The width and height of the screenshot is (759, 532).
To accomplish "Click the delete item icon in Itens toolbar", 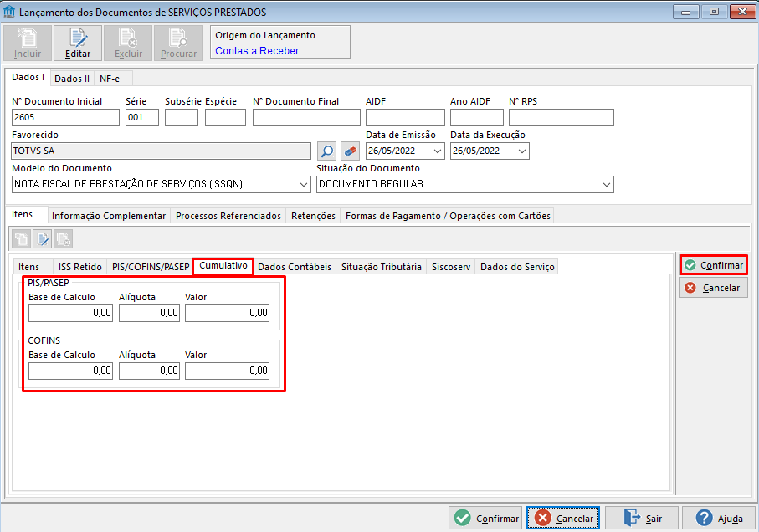I will pos(64,239).
